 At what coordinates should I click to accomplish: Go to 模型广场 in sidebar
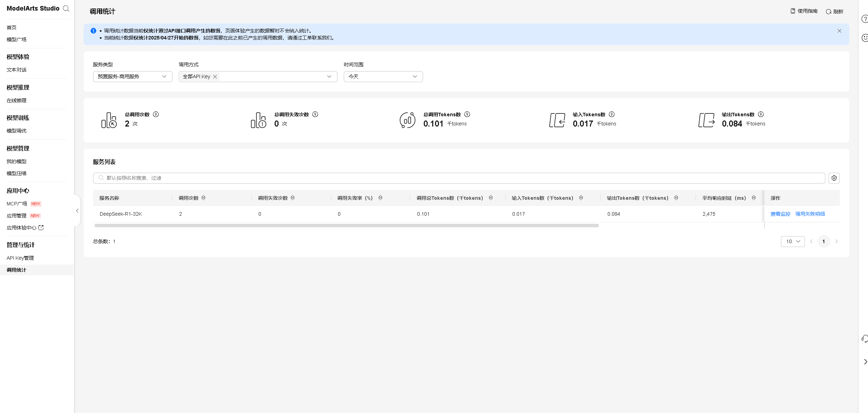point(16,39)
